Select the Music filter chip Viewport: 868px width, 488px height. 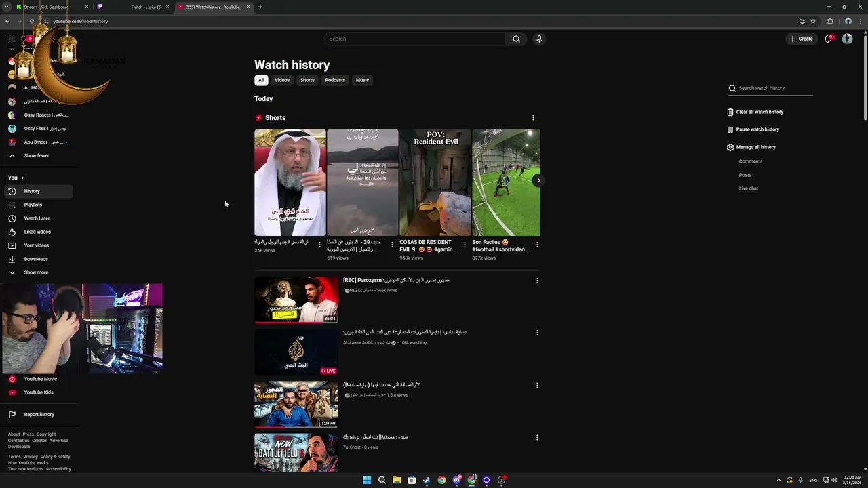click(x=363, y=80)
